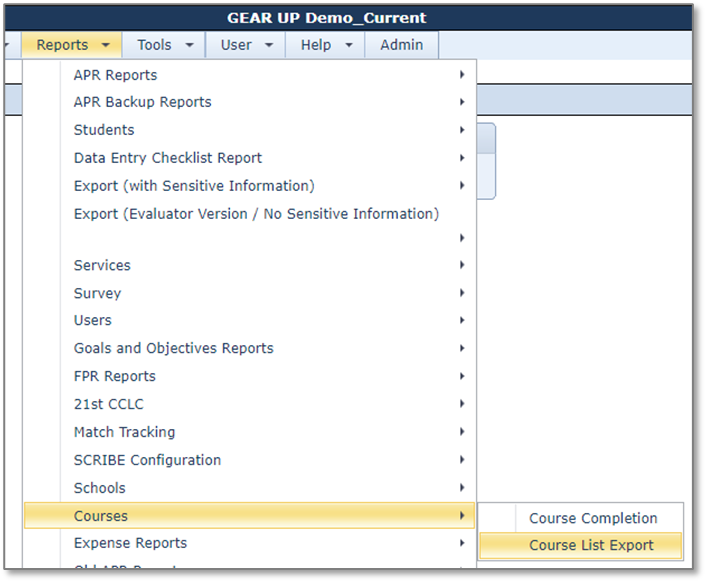Select Export (Evaluator Version / No Sensitive Information)
Viewport: 707px width, 582px height.
click(250, 224)
